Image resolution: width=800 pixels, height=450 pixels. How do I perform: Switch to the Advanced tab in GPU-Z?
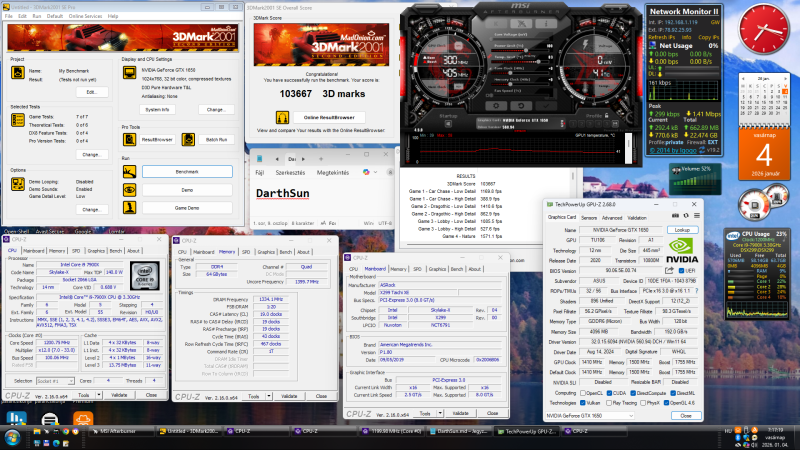[612, 218]
